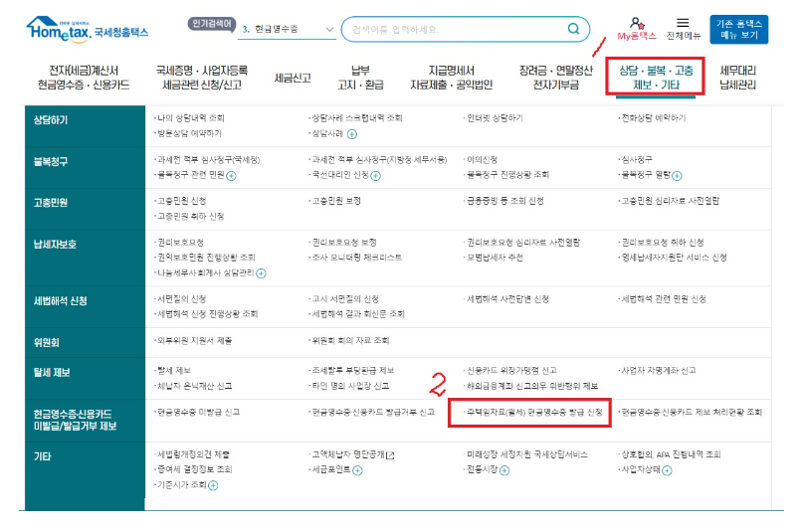The image size is (804, 532).
Task: Open the 세무대리 납세관리 menu
Action: tap(738, 78)
